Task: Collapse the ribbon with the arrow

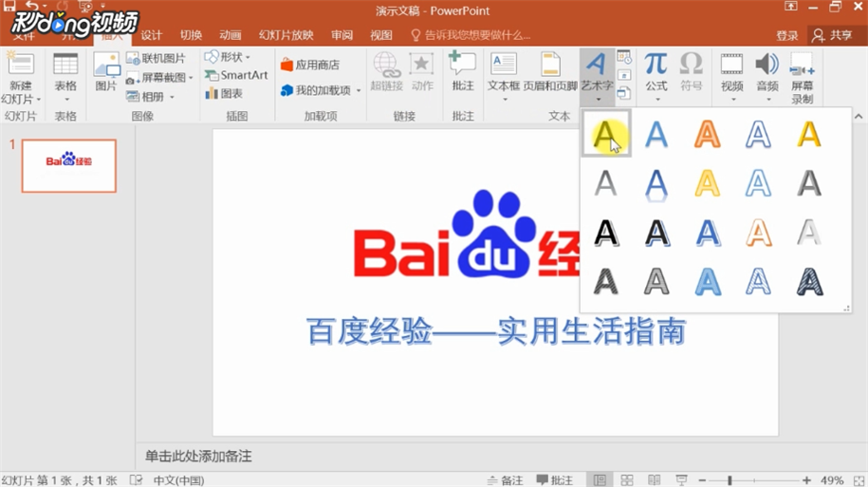Action: click(x=858, y=117)
